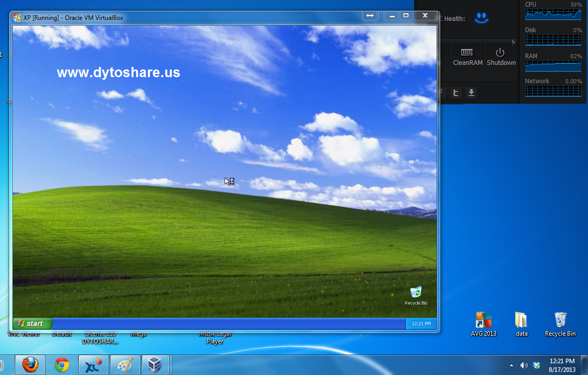Viewport: 588px width, 375px height.
Task: Click the Show Desktop button at taskbar end
Action: (x=584, y=365)
